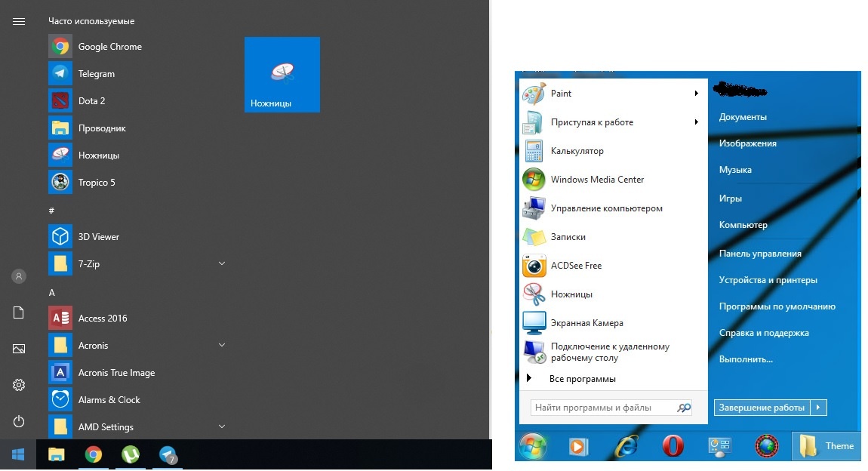Launch the Калькулятор application
The width and height of the screenshot is (868, 471).
pyautogui.click(x=577, y=150)
